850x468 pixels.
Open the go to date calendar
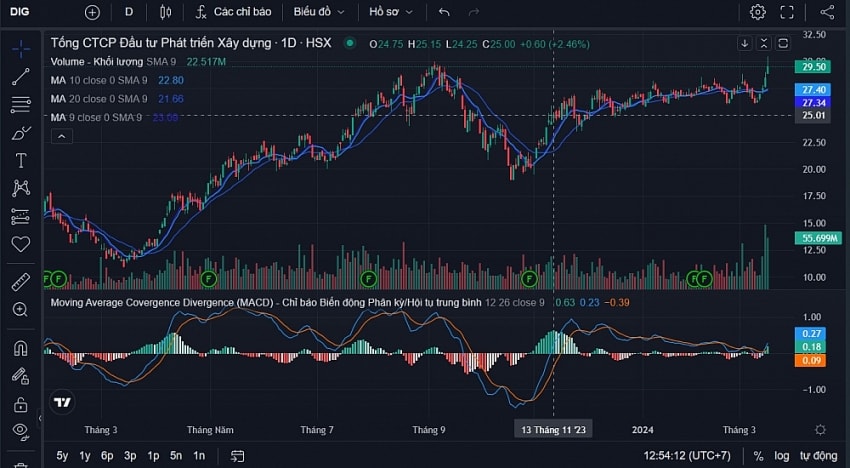[237, 456]
